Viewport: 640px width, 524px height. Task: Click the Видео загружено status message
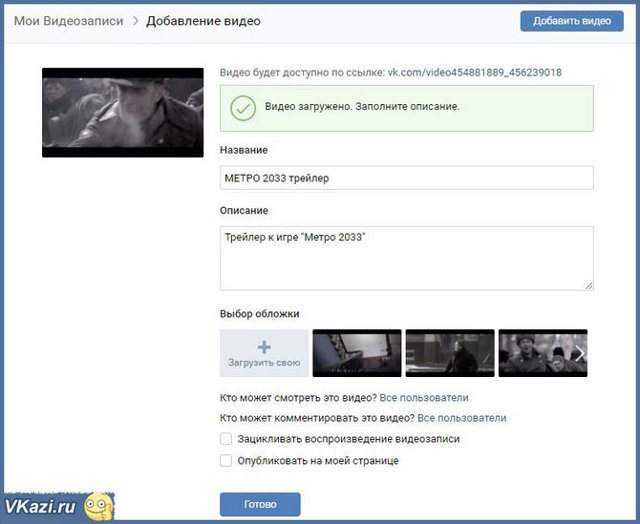pos(362,107)
